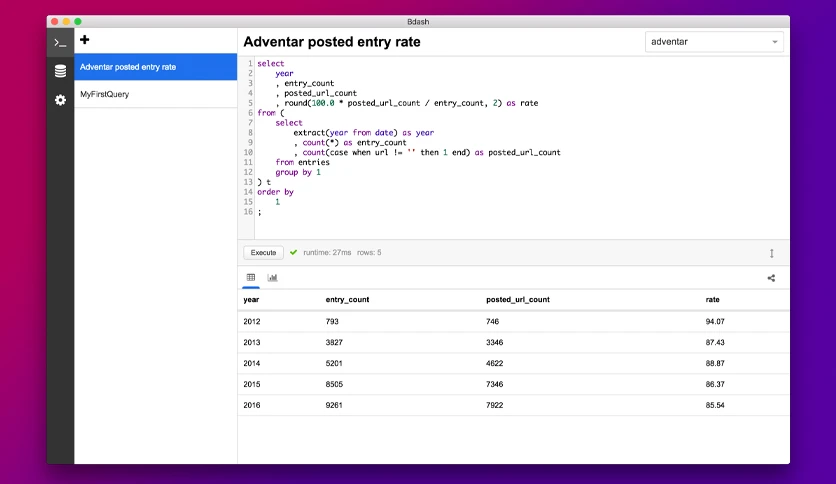Click line 5 with the round() expression
This screenshot has width=836, height=484.
(407, 103)
